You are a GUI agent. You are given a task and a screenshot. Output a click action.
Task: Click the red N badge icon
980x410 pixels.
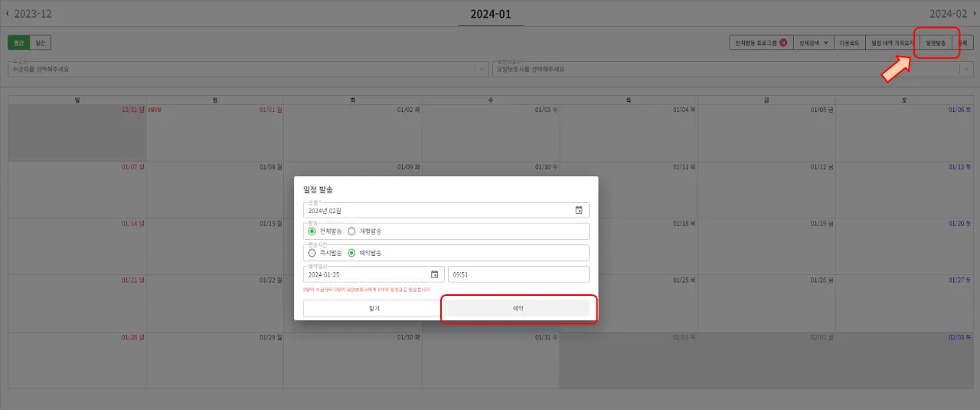[783, 43]
